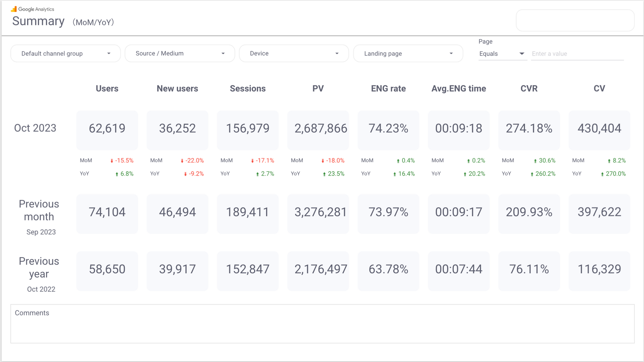Screen dimensions: 644x362
Task: Open the Page Equals condition selector
Action: tap(502, 54)
